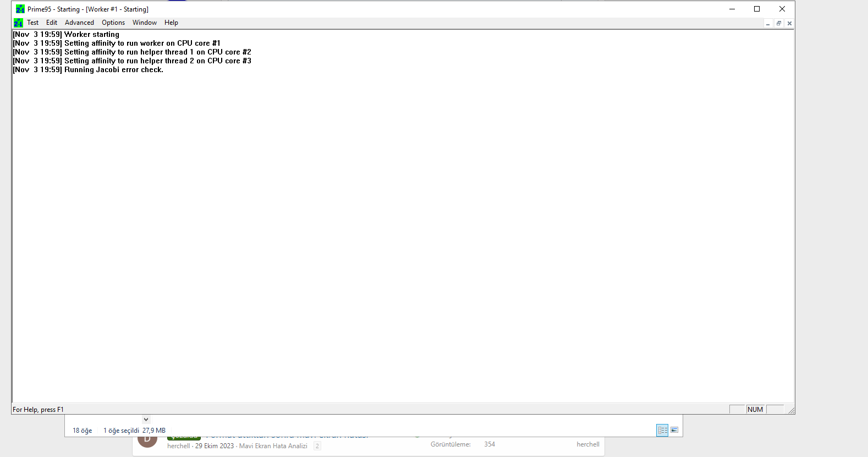Switch File Explorer to large thumbnails view

[x=674, y=430]
